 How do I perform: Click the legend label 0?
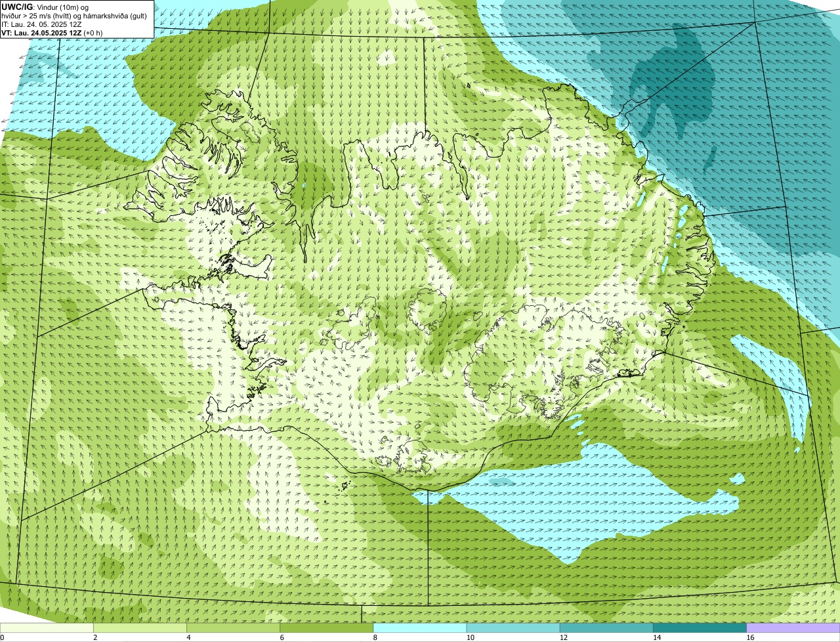tap(3, 637)
